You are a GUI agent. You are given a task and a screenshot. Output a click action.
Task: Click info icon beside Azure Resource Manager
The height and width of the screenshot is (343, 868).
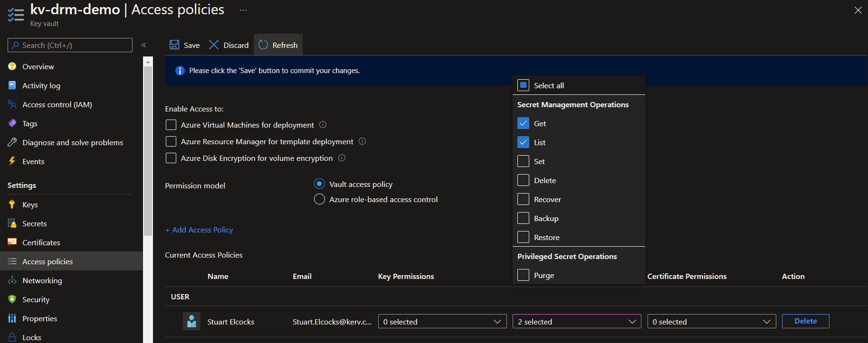362,141
